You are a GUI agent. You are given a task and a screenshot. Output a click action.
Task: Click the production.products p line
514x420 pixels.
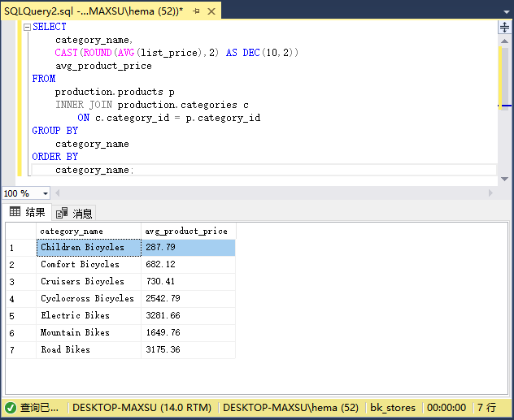coord(115,92)
